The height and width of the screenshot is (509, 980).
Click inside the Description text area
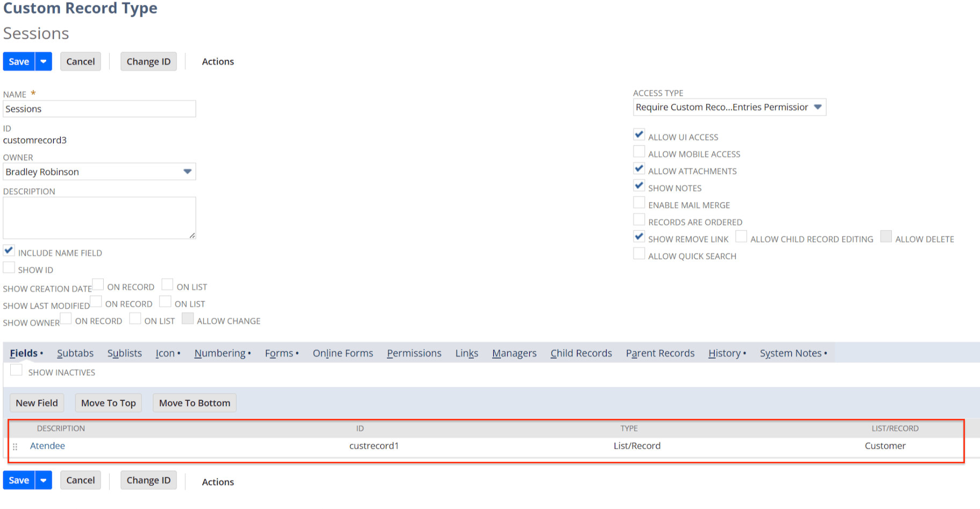(99, 217)
